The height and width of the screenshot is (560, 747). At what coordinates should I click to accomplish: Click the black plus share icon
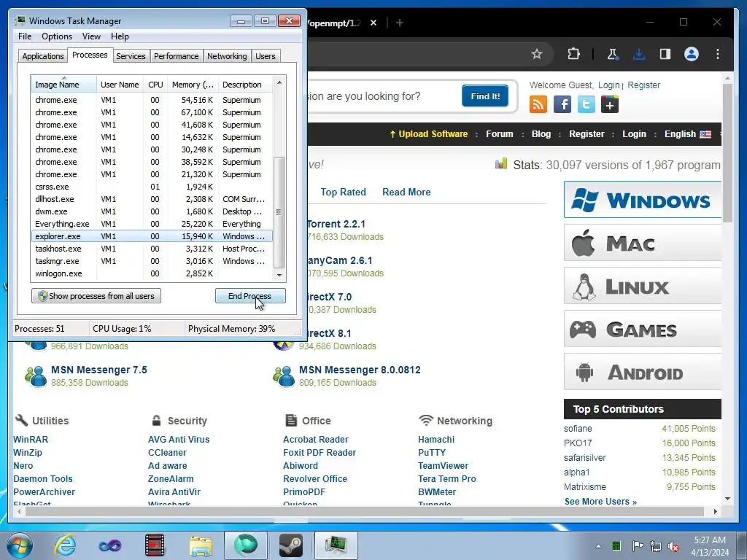pyautogui.click(x=610, y=104)
